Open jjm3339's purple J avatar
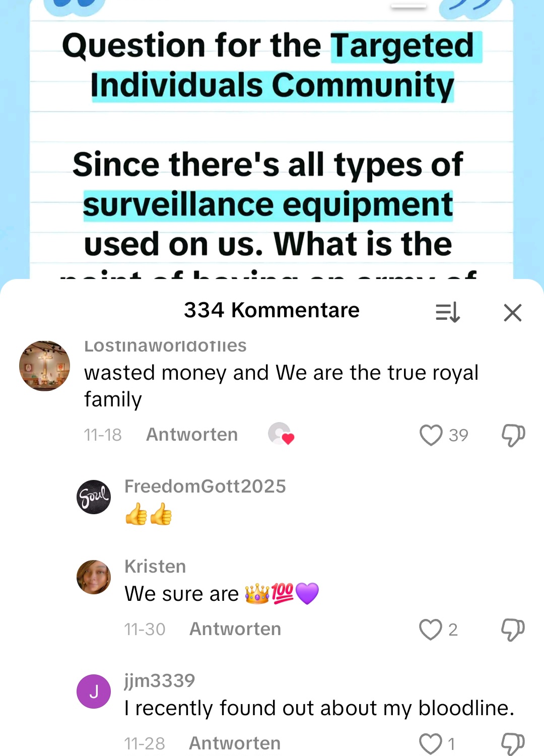The image size is (544, 756). tap(94, 692)
